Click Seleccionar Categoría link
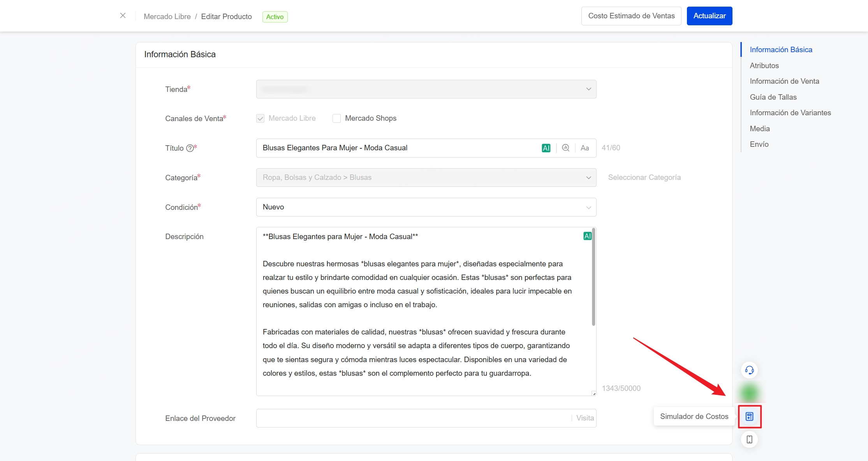Viewport: 868px width, 461px height. 644,178
